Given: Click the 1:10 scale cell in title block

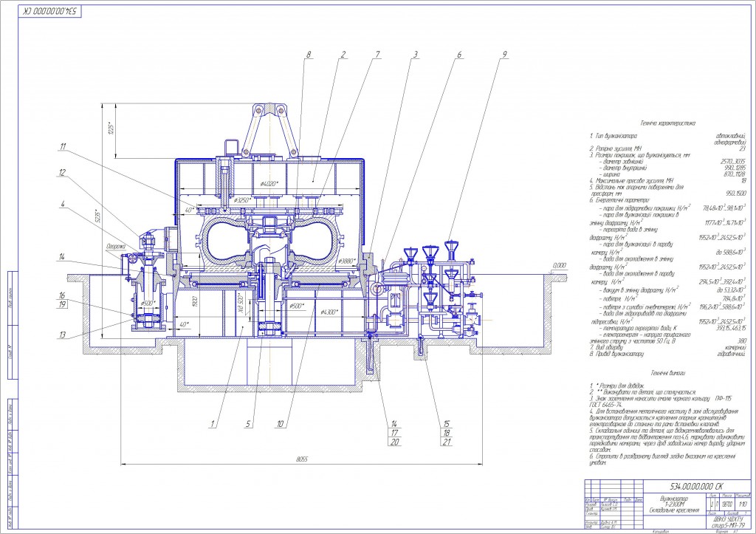Looking at the screenshot, I should (x=742, y=504).
